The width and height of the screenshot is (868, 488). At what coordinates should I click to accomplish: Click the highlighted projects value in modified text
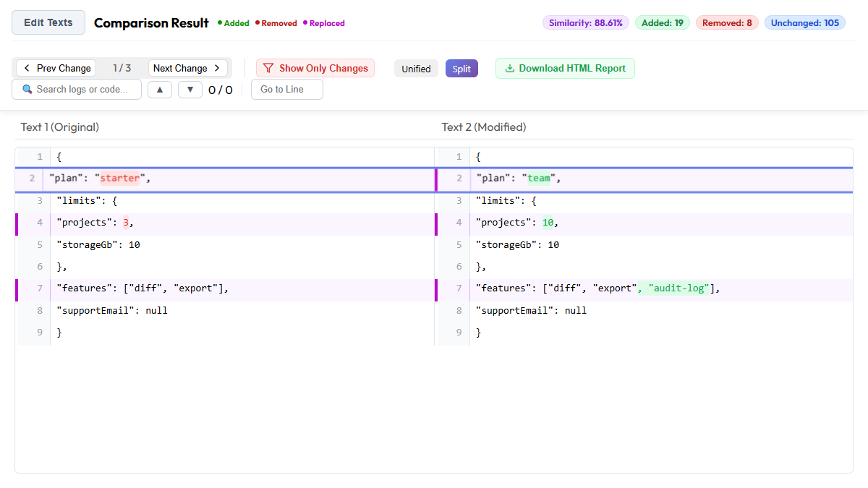tap(548, 222)
